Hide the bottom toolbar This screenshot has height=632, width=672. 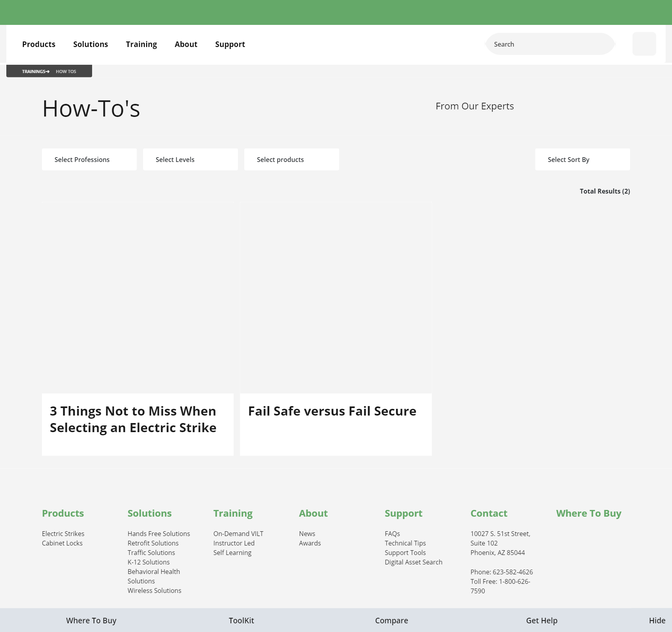(657, 621)
